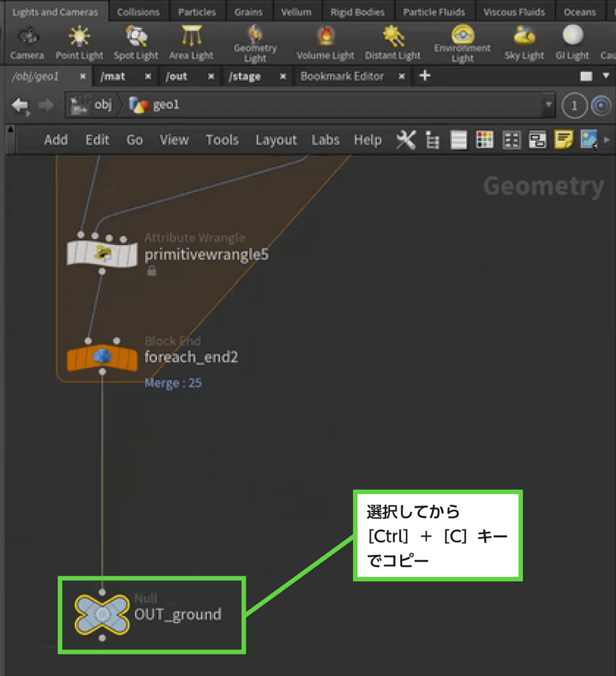Toggle the tree view display icon
Viewport: 616px width, 676px height.
point(432,140)
